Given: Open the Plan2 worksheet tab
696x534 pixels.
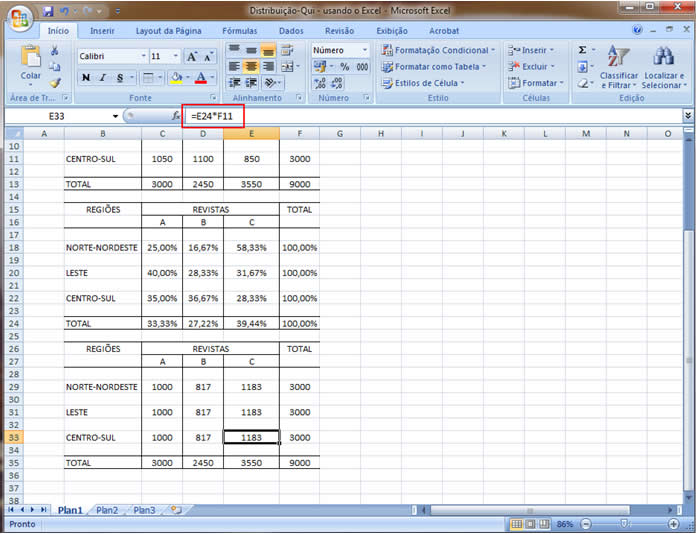Looking at the screenshot, I should coord(106,510).
